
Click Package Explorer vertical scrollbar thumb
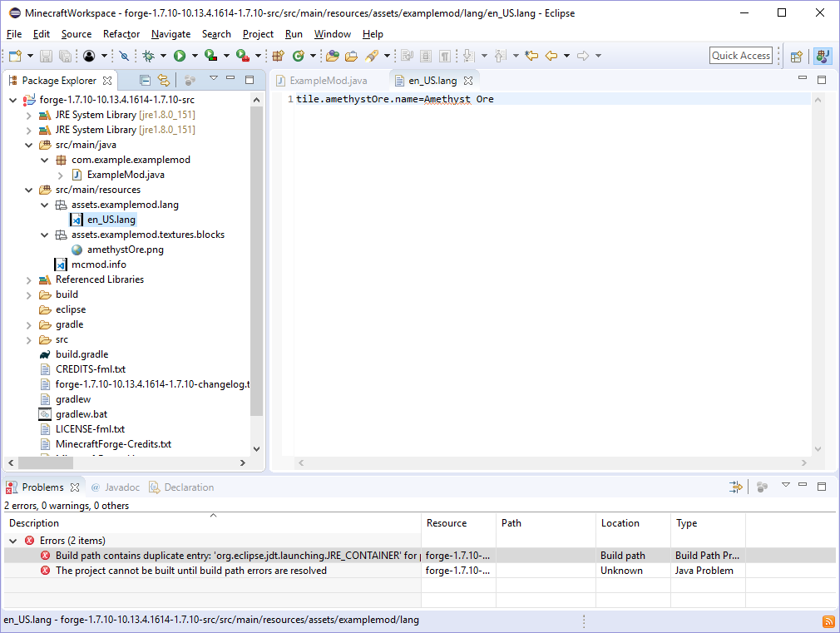257,261
